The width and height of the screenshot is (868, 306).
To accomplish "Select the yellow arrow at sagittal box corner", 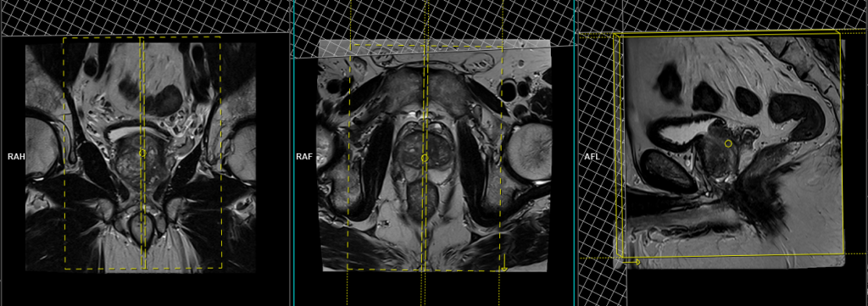I will 632,262.
